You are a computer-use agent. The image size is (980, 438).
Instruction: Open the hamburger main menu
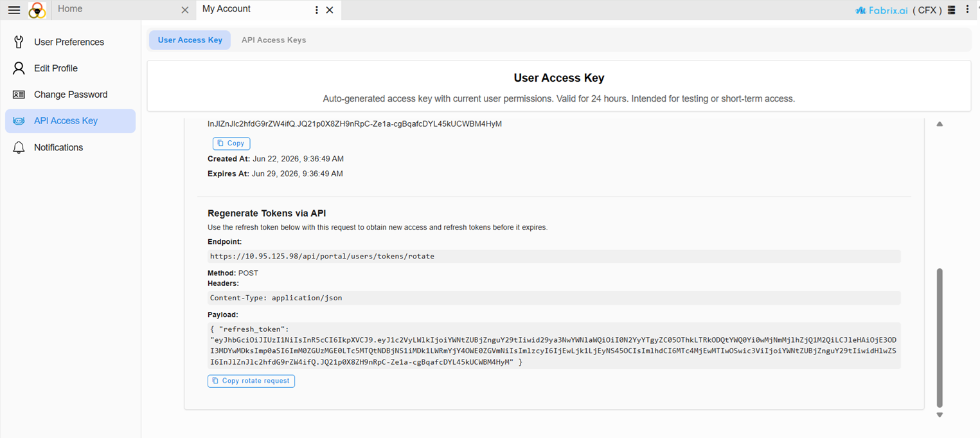tap(13, 10)
